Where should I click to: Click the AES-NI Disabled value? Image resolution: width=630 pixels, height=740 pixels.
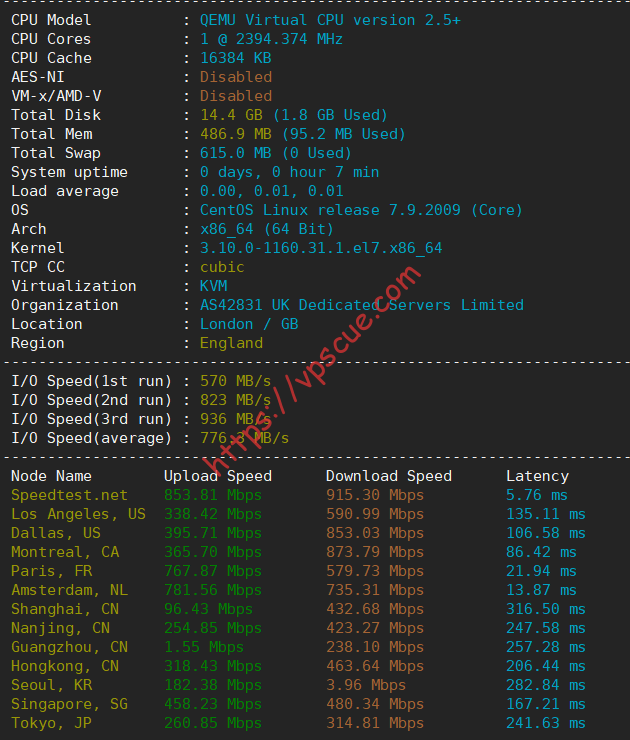tap(236, 77)
